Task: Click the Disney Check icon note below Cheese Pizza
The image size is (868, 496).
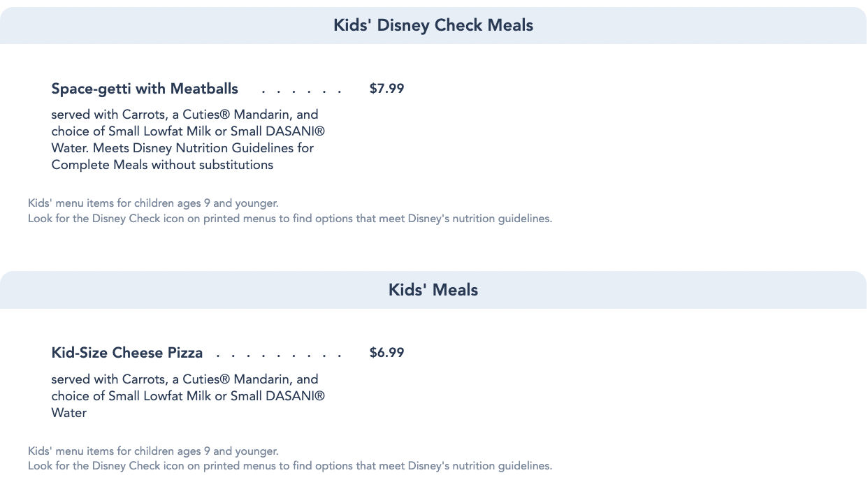Action: click(290, 466)
